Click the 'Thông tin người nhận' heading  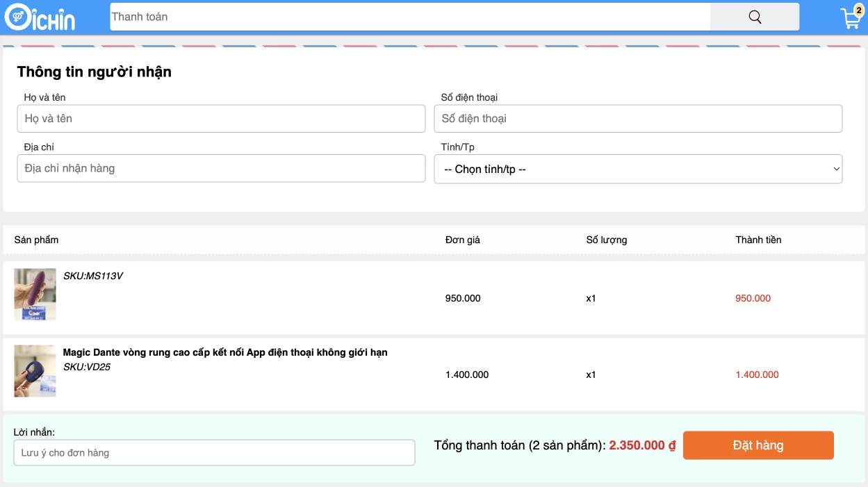point(95,72)
